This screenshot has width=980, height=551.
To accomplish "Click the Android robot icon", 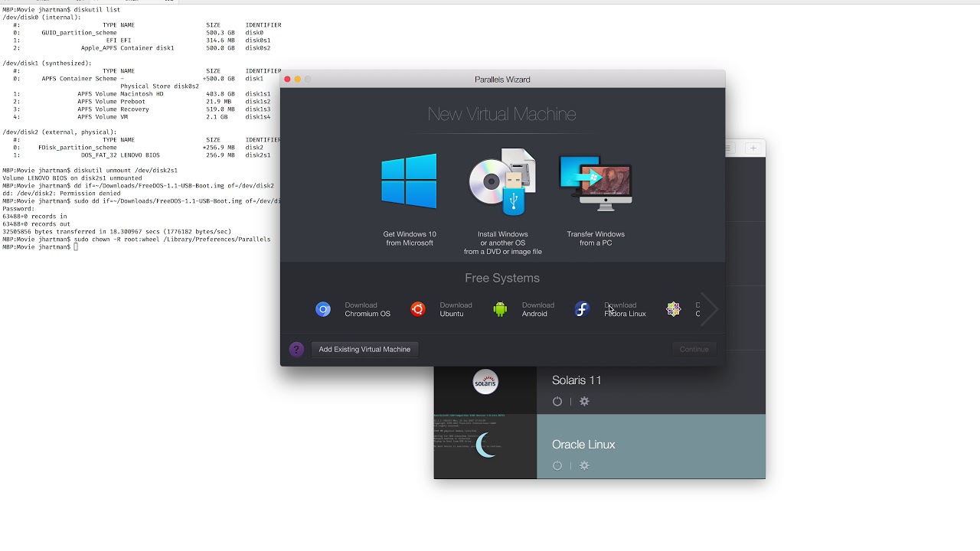I will point(500,309).
